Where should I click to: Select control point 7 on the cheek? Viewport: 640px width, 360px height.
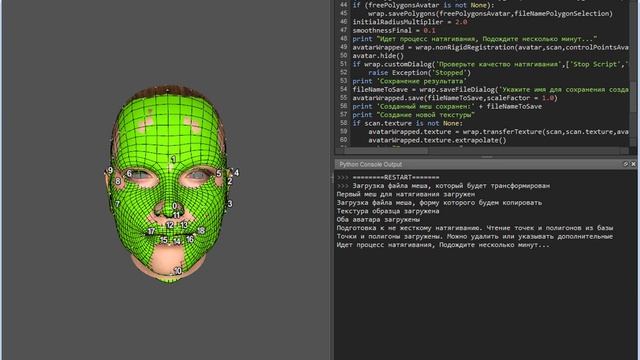click(118, 204)
